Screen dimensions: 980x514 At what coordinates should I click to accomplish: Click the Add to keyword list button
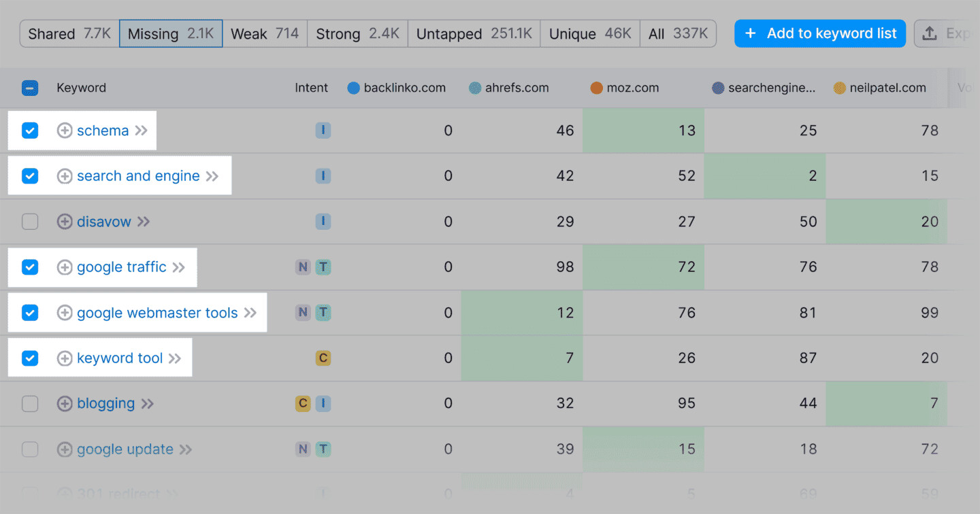tap(820, 33)
